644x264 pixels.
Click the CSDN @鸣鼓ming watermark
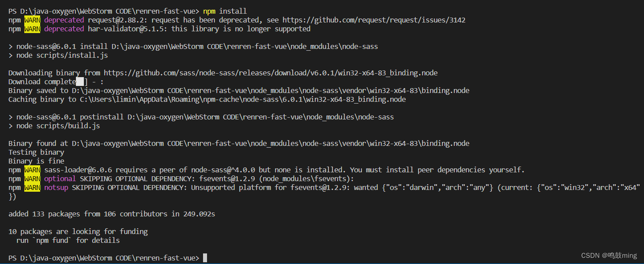[x=609, y=256]
